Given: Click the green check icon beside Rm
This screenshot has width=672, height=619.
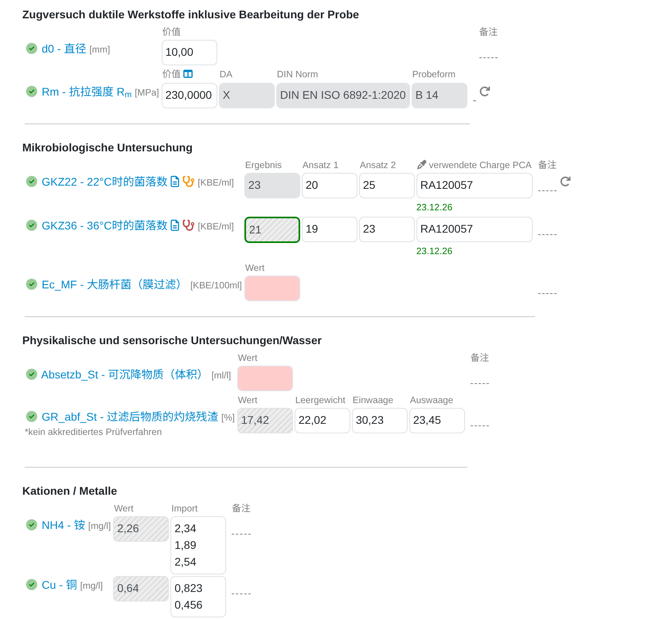Looking at the screenshot, I should [x=31, y=92].
